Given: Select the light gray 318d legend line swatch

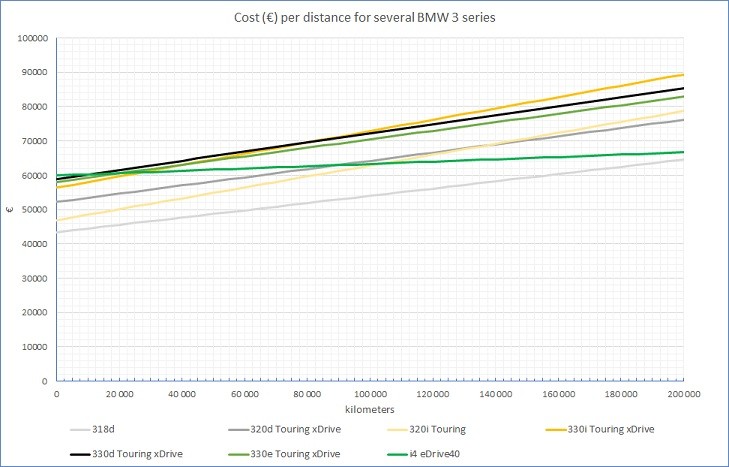Looking at the screenshot, I should 80,430.
